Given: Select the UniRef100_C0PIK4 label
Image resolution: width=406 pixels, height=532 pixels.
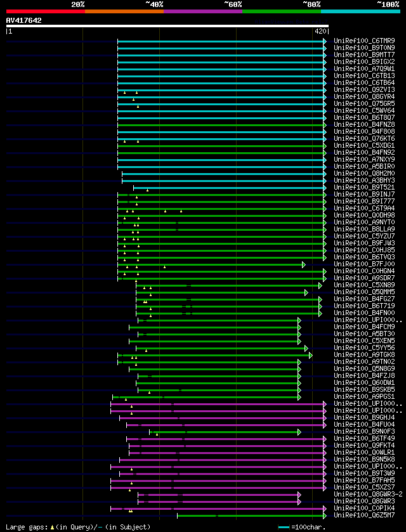Looking at the screenshot, I should tap(364, 509).
